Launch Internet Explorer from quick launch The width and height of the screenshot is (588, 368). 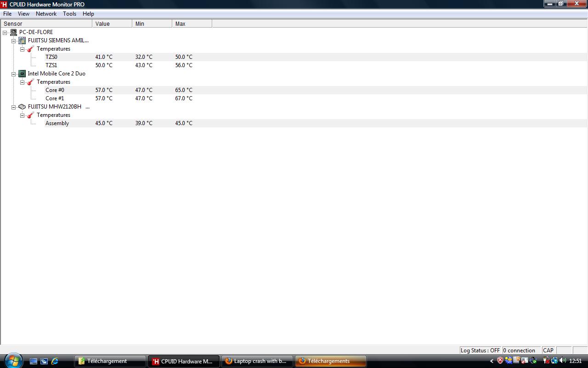click(x=55, y=361)
